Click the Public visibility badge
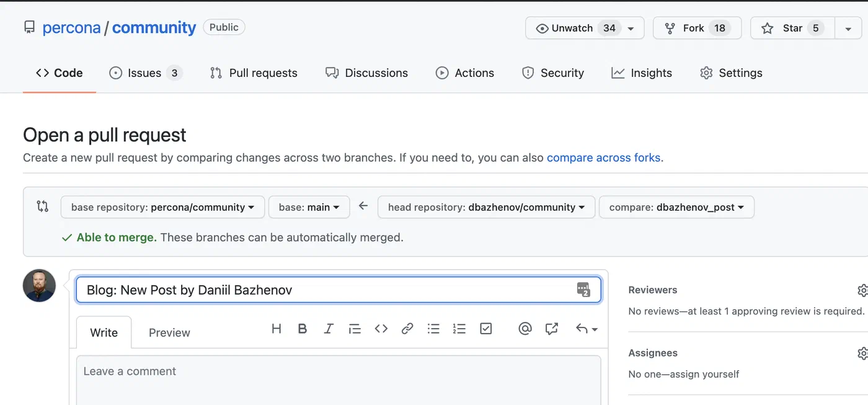Viewport: 868px width, 405px height. click(224, 27)
